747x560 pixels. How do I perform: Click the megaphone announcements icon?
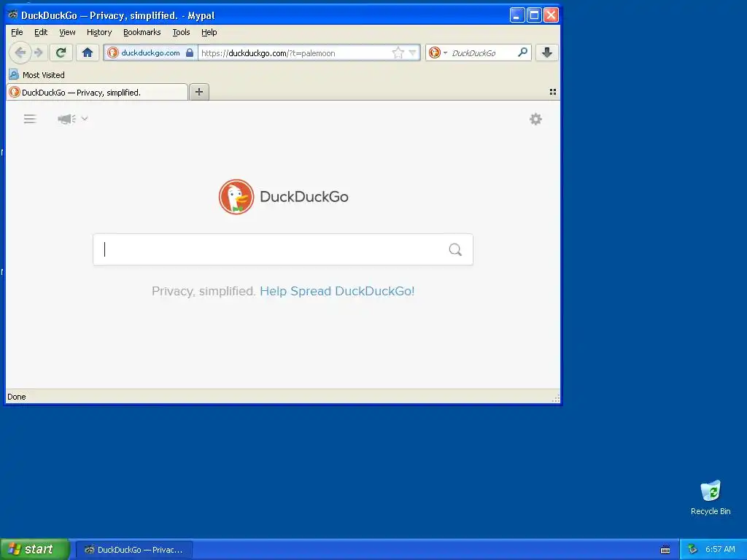point(66,119)
